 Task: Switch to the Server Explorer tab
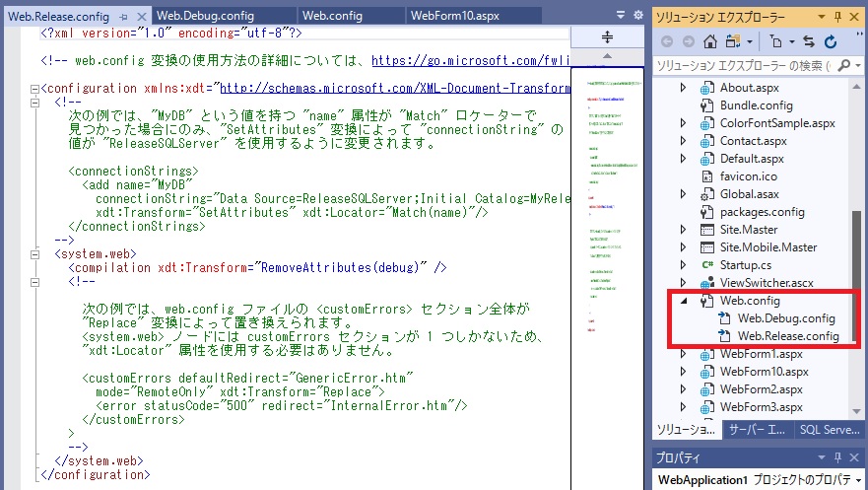pyautogui.click(x=757, y=430)
